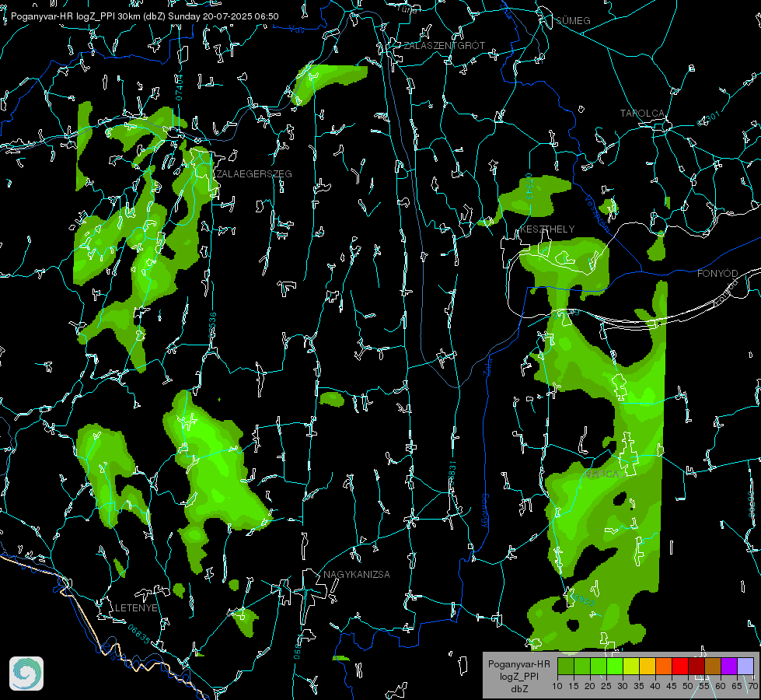This screenshot has width=761, height=700.
Task: Click the 10 value on legend scale
Action: point(557,686)
